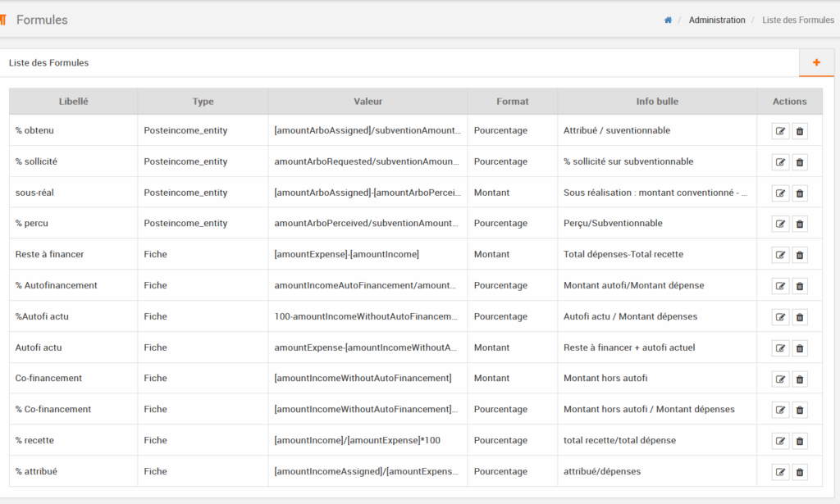Click the home icon in the breadcrumb

coord(668,20)
